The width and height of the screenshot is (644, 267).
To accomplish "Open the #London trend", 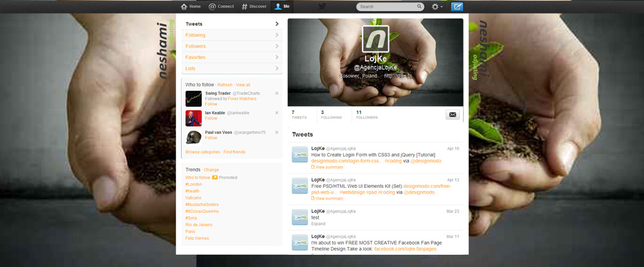I will coord(193,184).
